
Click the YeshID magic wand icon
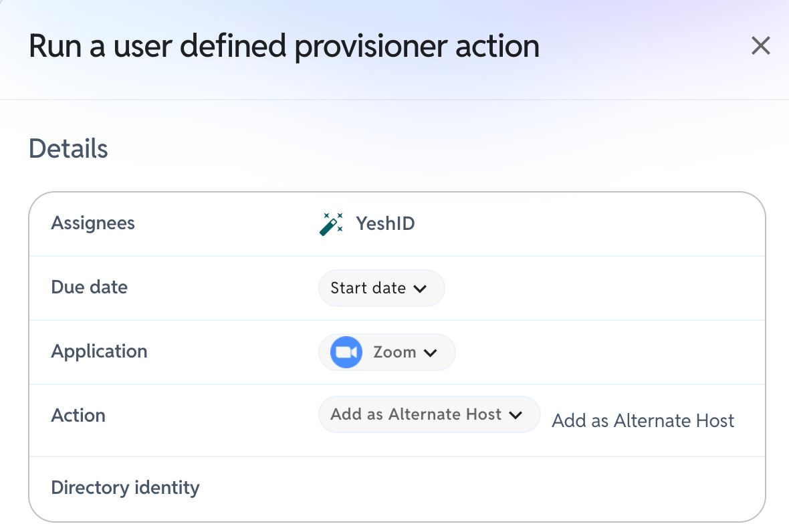click(x=331, y=224)
